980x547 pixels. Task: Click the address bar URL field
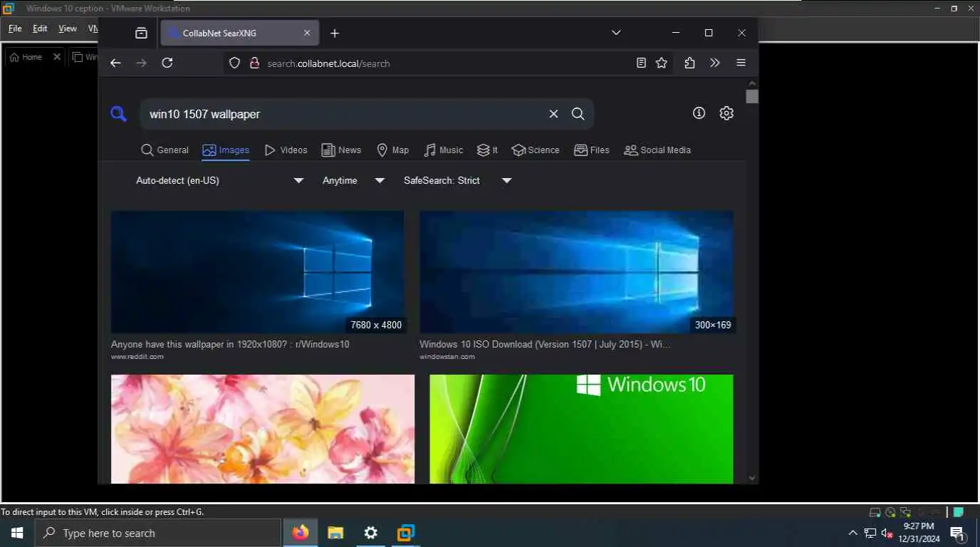click(x=449, y=63)
